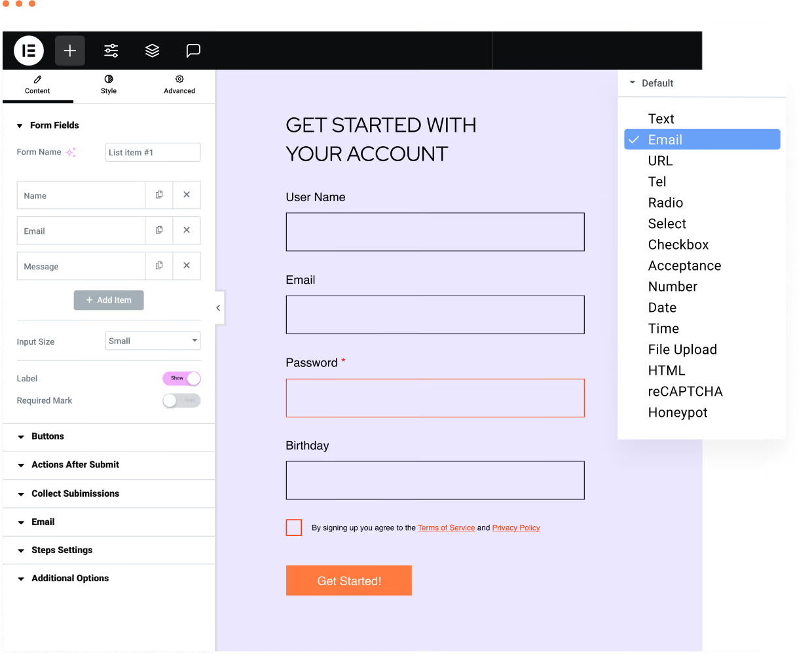Select Date in the field type menu
The width and height of the screenshot is (812, 654).
[662, 307]
